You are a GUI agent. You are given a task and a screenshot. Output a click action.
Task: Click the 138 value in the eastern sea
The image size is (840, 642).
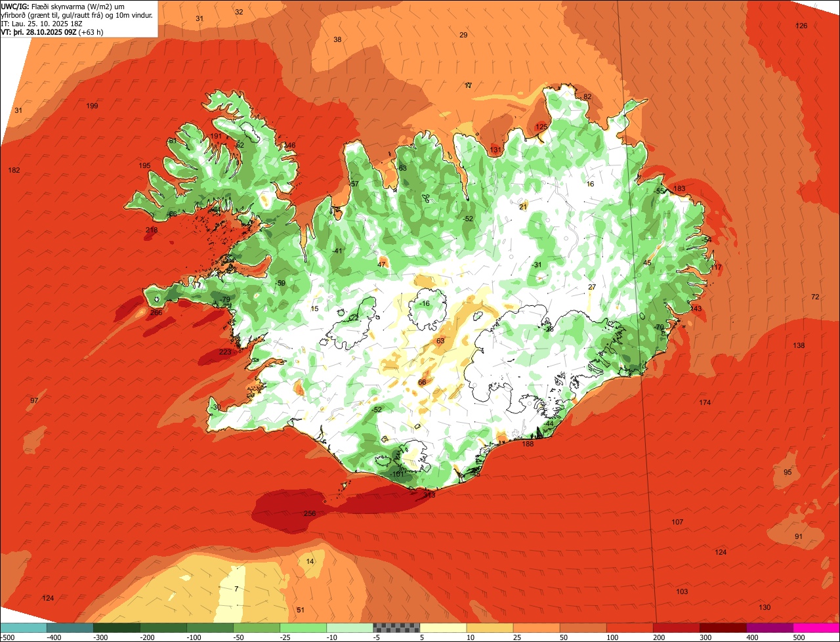[799, 345]
